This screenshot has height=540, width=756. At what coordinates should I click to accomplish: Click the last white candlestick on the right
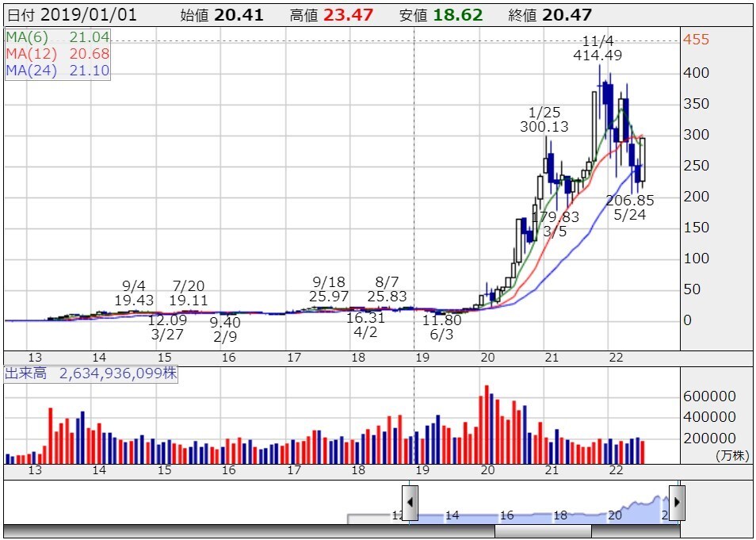(641, 159)
